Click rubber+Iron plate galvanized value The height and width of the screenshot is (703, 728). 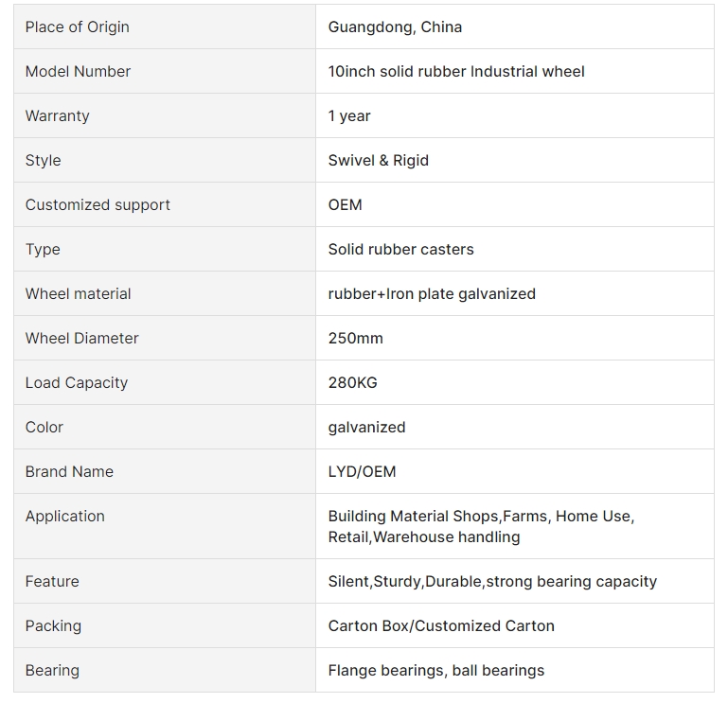coord(432,294)
